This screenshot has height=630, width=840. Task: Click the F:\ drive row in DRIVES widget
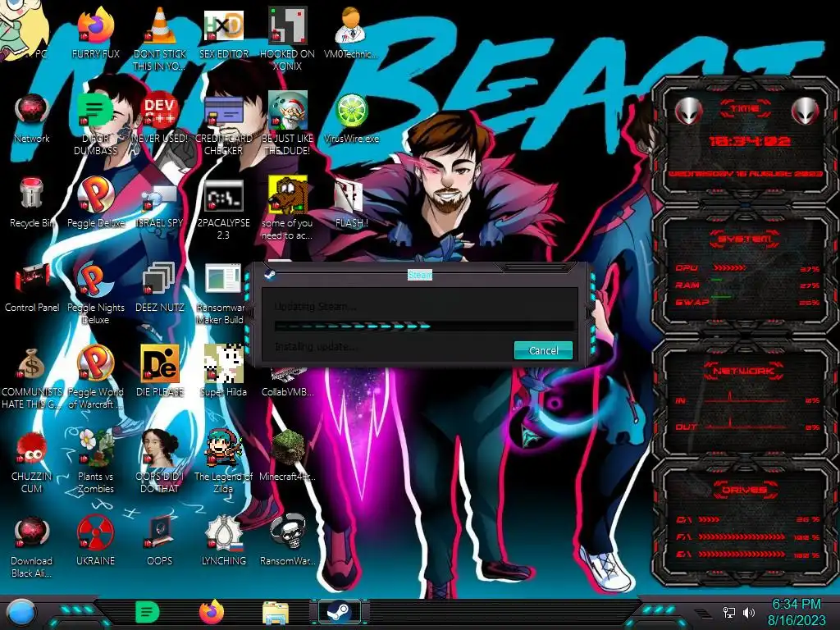[x=748, y=536]
